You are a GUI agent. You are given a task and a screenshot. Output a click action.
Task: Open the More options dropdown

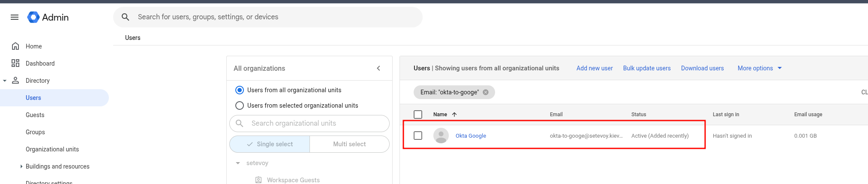click(759, 68)
